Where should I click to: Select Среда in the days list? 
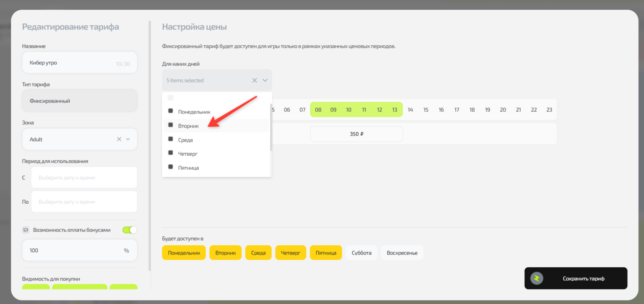185,140
